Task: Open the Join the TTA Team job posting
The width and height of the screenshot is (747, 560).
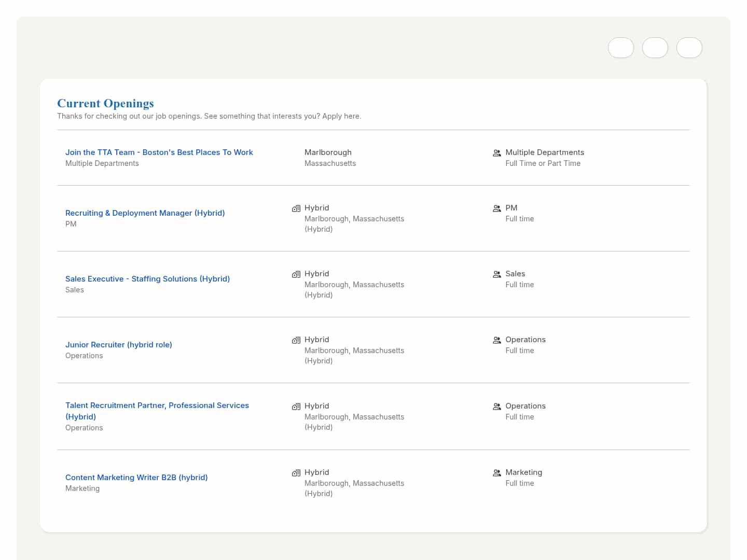Action: 159,152
